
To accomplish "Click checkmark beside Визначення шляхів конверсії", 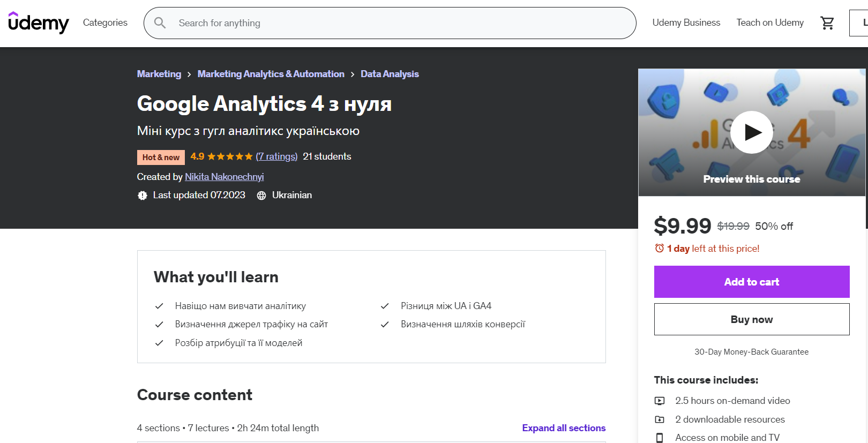I will (385, 324).
